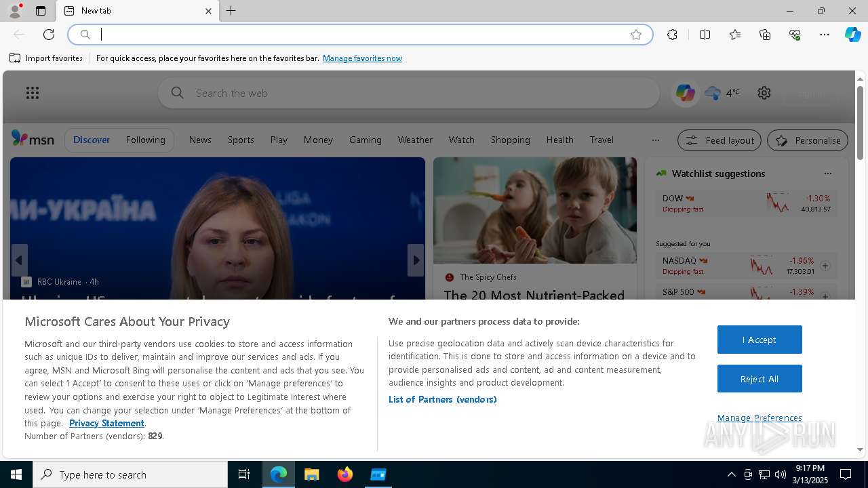Open the browser profile icon
This screenshot has height=488, width=868.
[14, 11]
